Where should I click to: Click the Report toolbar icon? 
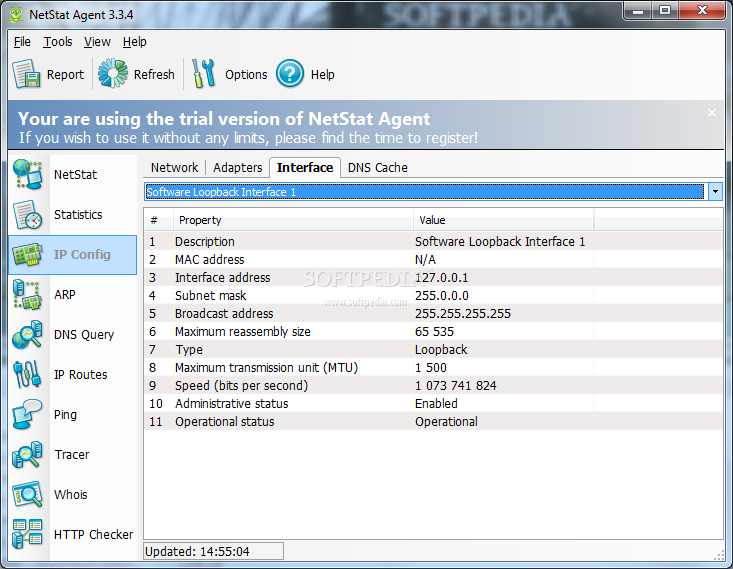click(x=26, y=74)
